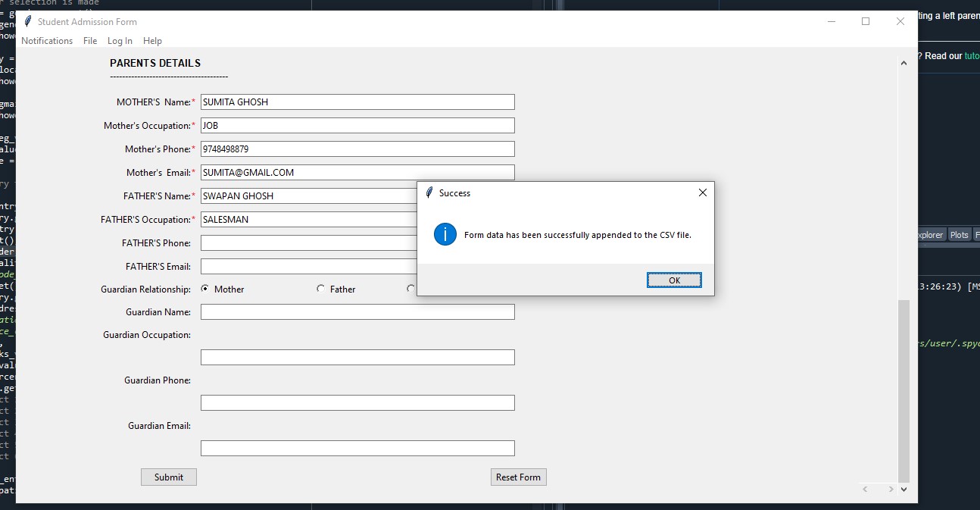Click the feather icon in Success title bar
The width and height of the screenshot is (980, 510).
point(429,193)
